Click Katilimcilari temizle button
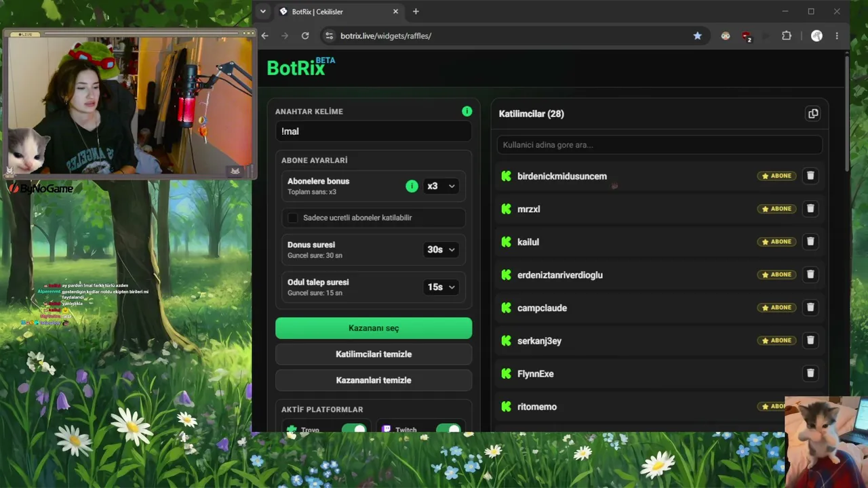This screenshot has height=488, width=868. 374,354
